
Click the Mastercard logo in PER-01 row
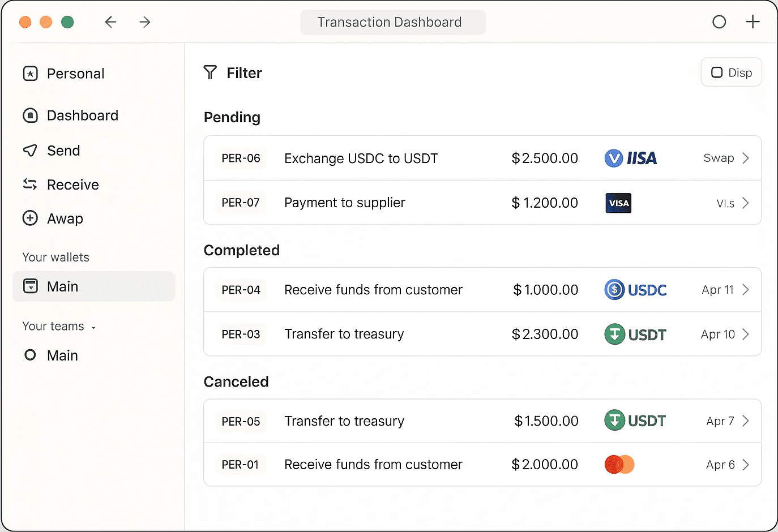(x=619, y=465)
